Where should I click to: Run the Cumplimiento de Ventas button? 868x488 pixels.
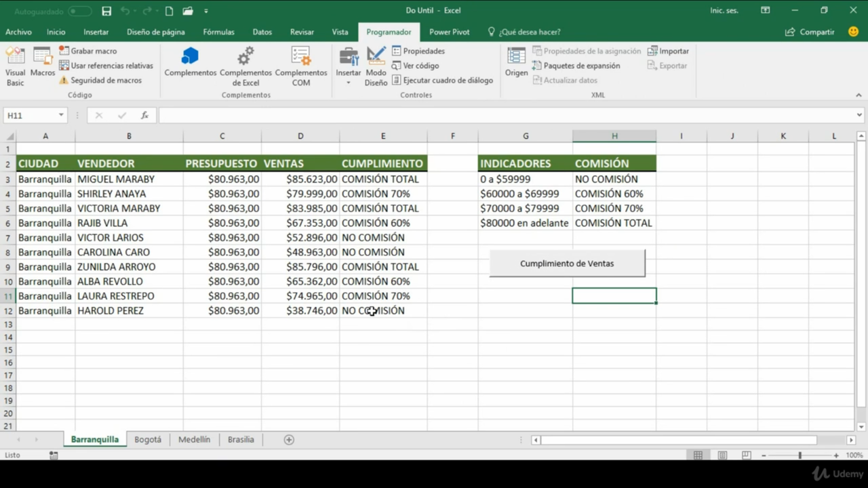[x=567, y=264]
